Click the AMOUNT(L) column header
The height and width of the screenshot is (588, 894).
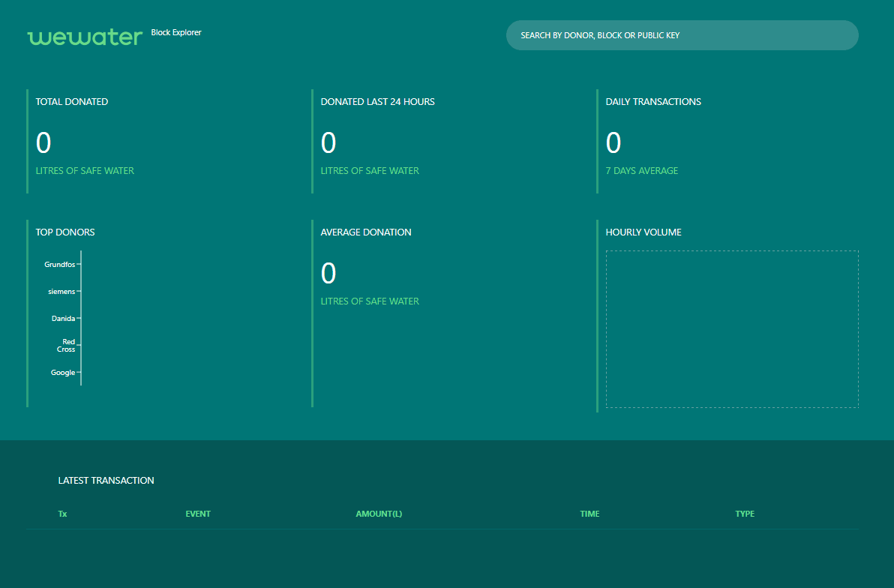pos(379,514)
